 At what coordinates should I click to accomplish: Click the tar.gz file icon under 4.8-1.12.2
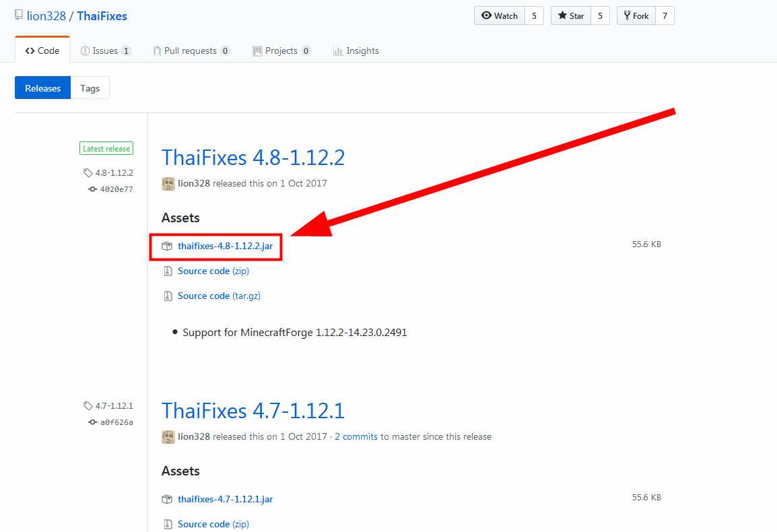pyautogui.click(x=168, y=296)
